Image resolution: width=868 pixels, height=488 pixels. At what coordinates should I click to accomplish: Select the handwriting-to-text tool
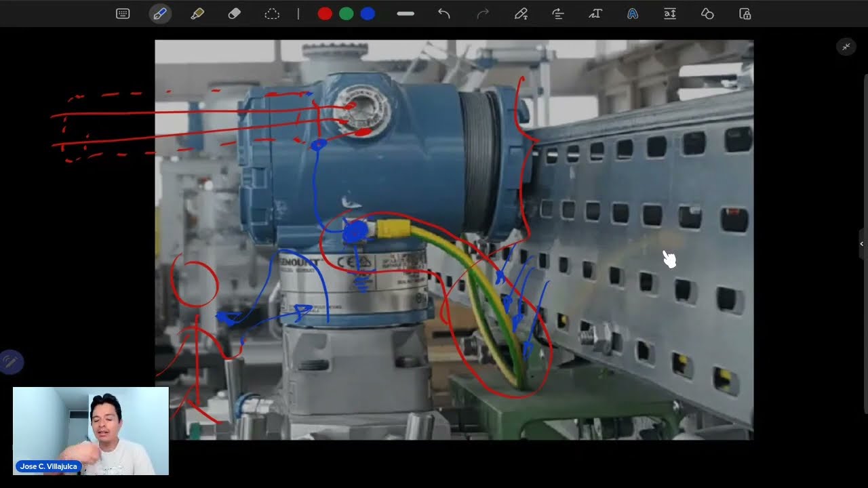(x=595, y=14)
